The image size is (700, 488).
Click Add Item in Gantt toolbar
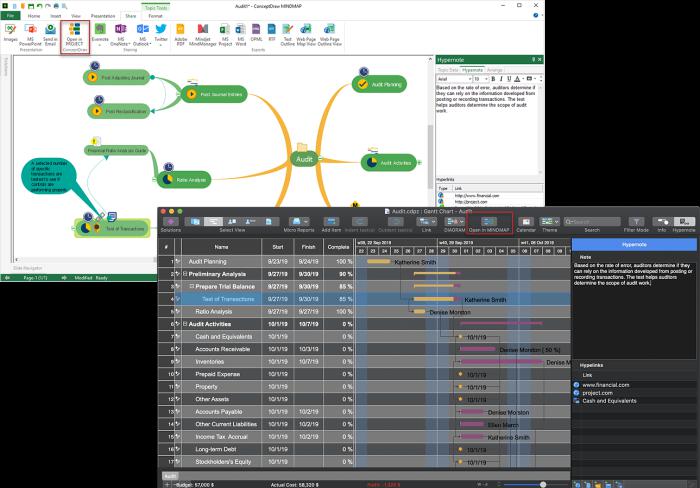tap(331, 225)
